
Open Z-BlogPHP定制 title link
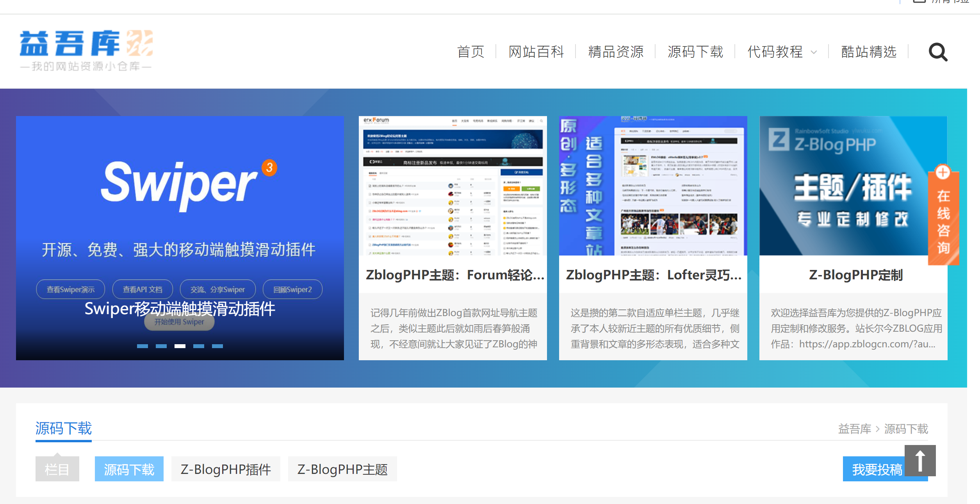click(x=856, y=275)
